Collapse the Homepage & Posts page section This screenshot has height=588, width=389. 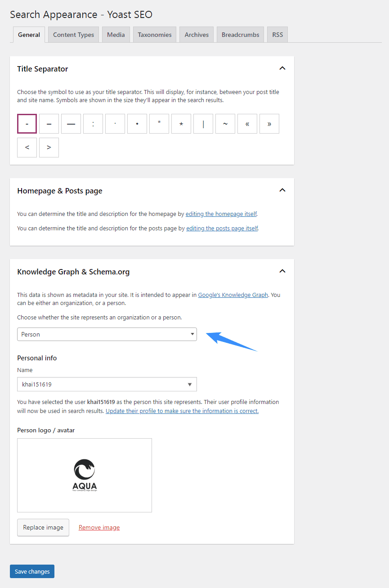pyautogui.click(x=282, y=190)
